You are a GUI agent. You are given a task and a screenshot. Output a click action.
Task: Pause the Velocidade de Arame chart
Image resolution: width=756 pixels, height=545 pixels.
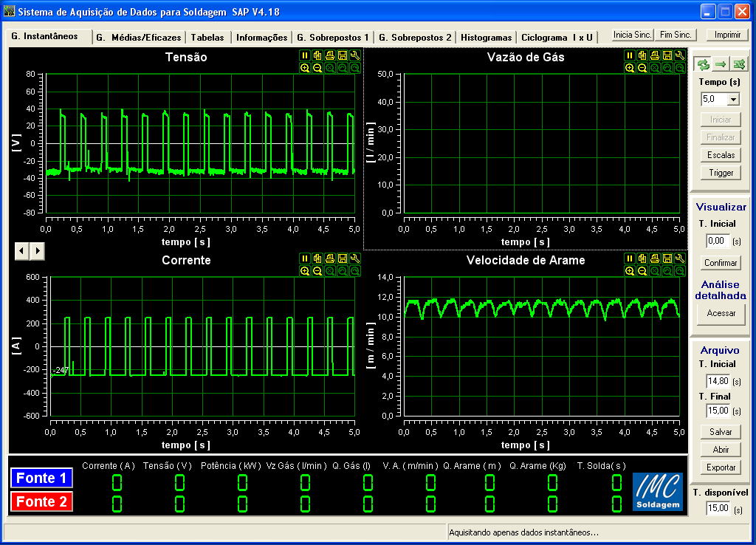(x=630, y=258)
